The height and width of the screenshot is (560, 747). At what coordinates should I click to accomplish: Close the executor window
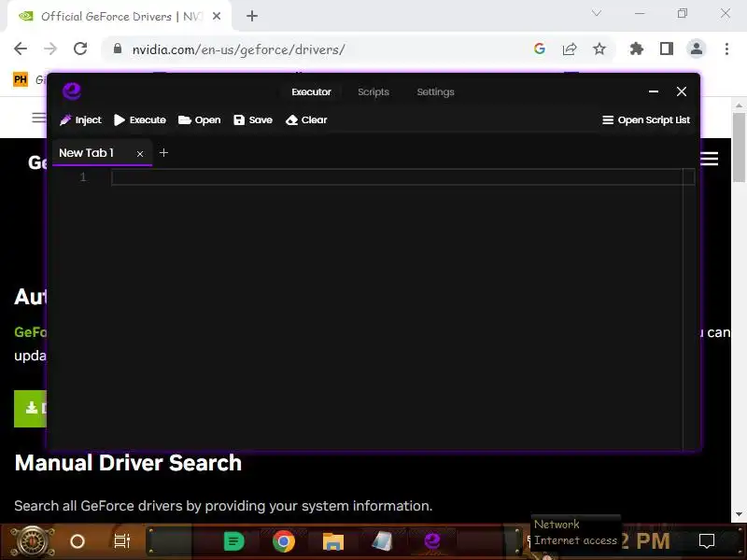[682, 91]
